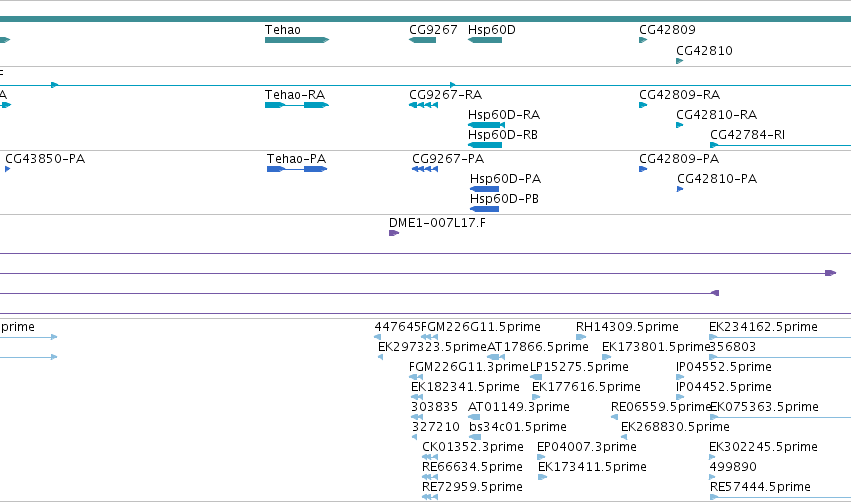
Task: Click the IP04552.5prime EST label
Action: click(724, 367)
